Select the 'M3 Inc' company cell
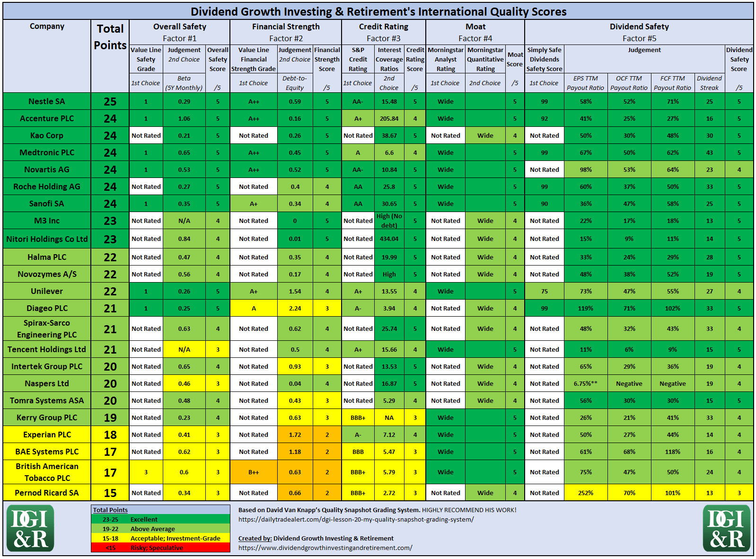 point(47,221)
